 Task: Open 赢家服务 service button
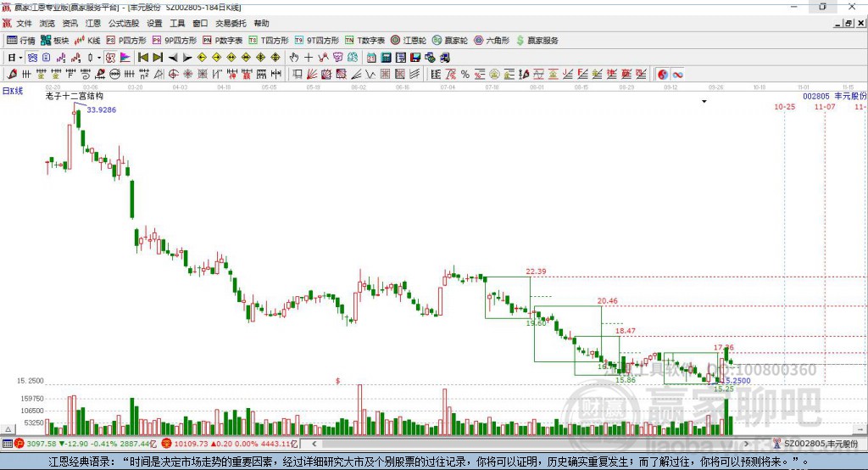point(537,41)
